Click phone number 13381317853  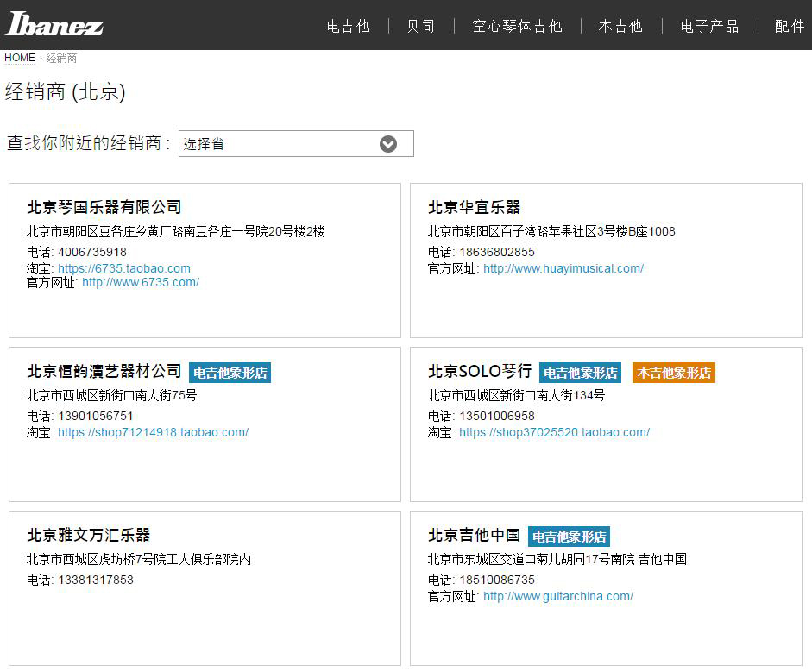(96, 580)
